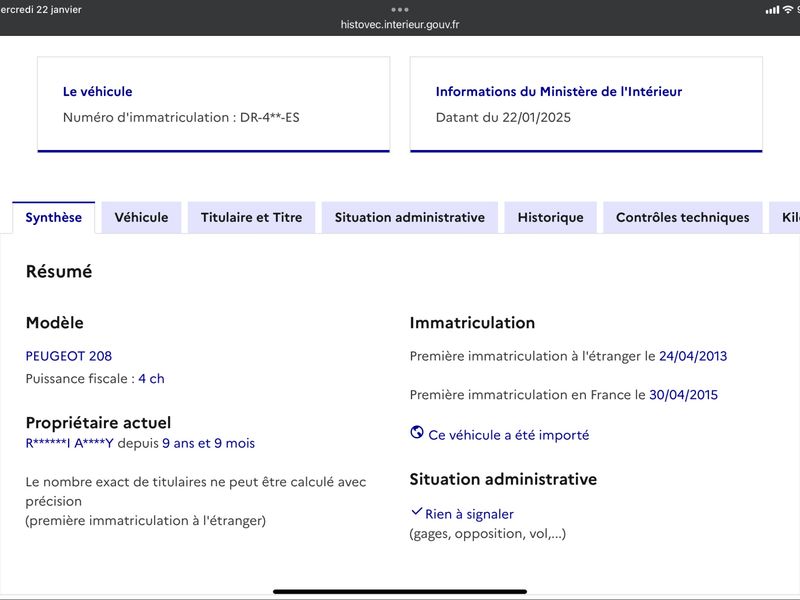Tap the home indicator bar at bottom
Viewport: 800px width, 600px height.
(400, 592)
